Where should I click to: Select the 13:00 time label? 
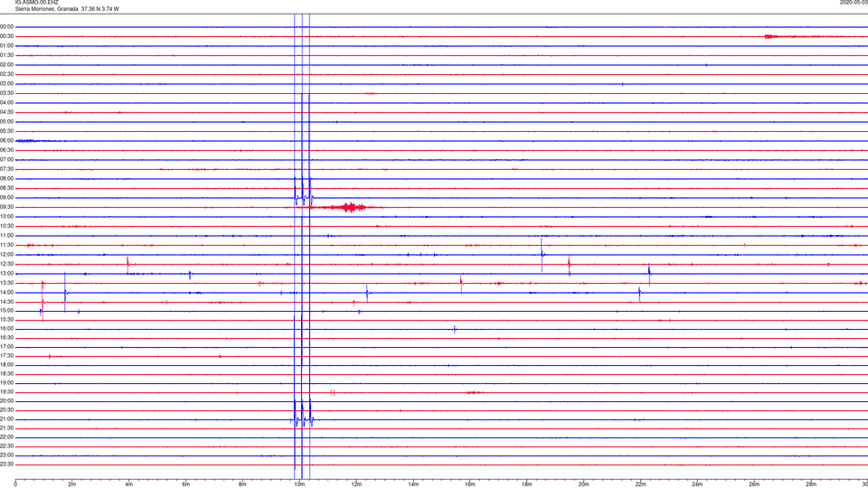(x=7, y=274)
